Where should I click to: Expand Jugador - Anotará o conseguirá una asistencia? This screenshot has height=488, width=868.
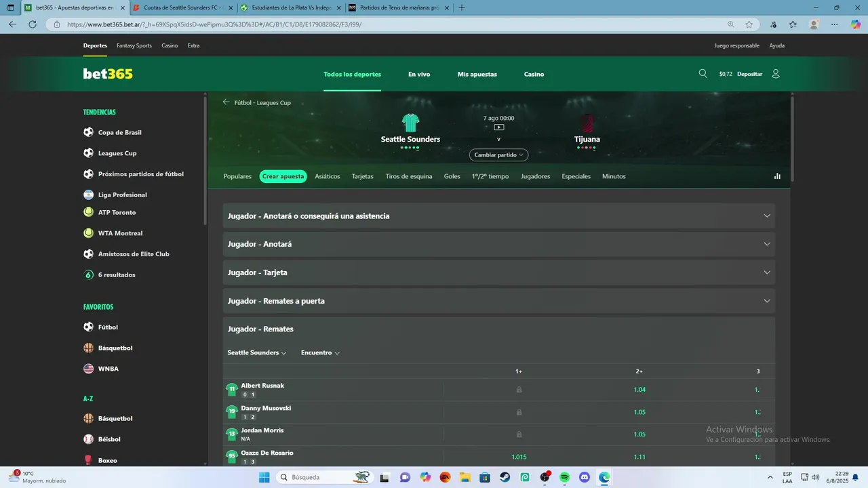[498, 216]
